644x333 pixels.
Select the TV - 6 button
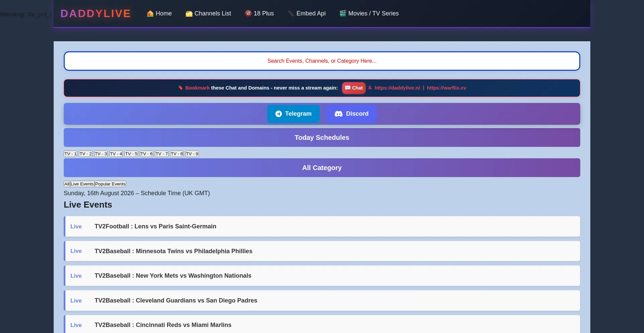[147, 154]
